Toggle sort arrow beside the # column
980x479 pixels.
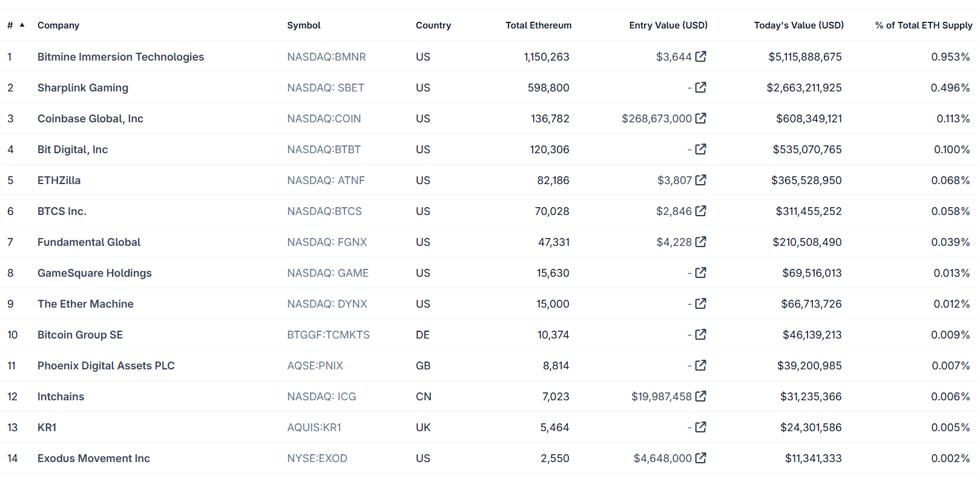click(22, 25)
